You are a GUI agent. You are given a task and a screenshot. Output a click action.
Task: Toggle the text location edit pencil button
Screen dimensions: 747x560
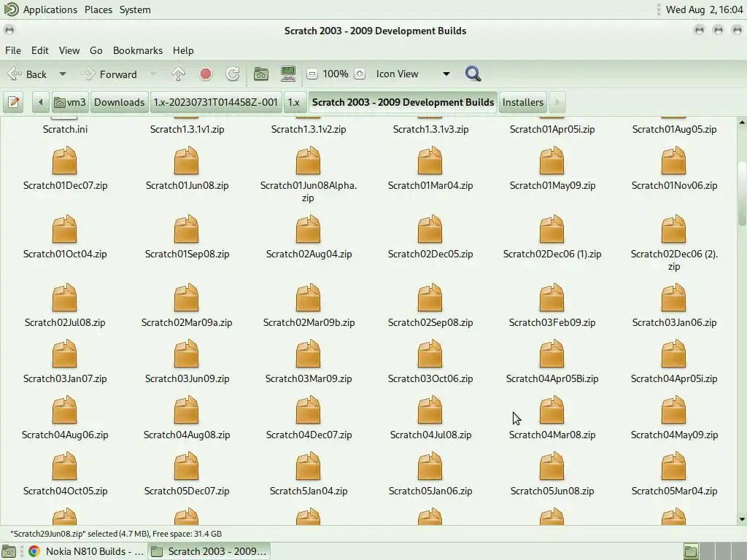(x=14, y=102)
